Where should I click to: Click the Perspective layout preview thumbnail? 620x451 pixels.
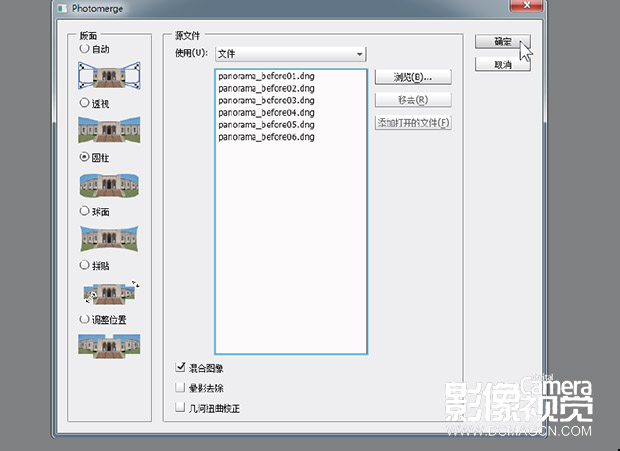(109, 130)
